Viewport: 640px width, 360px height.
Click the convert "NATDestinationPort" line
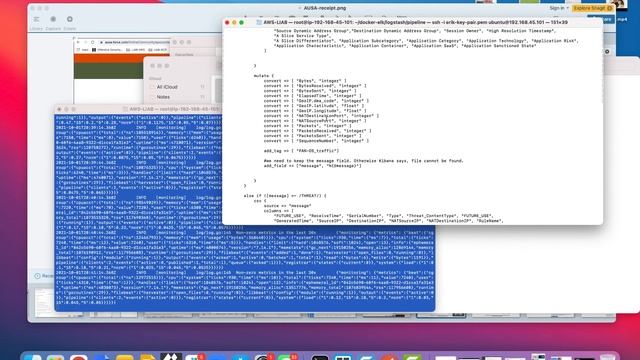[321, 116]
